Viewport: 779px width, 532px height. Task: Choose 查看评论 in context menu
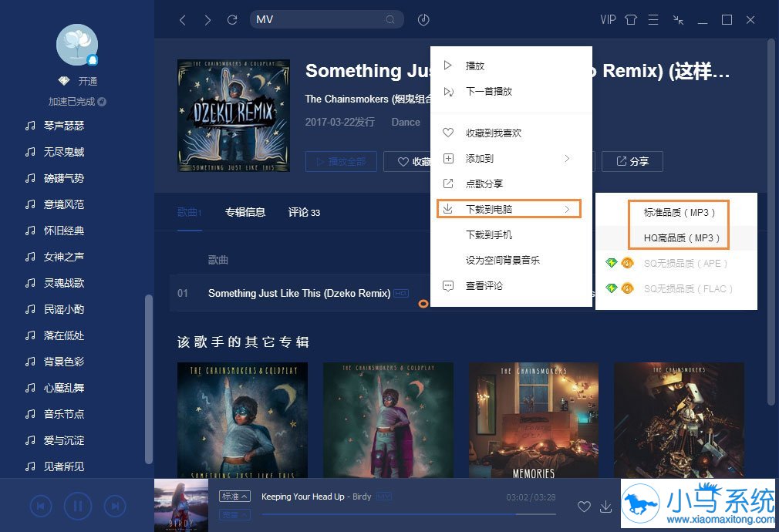pos(511,285)
